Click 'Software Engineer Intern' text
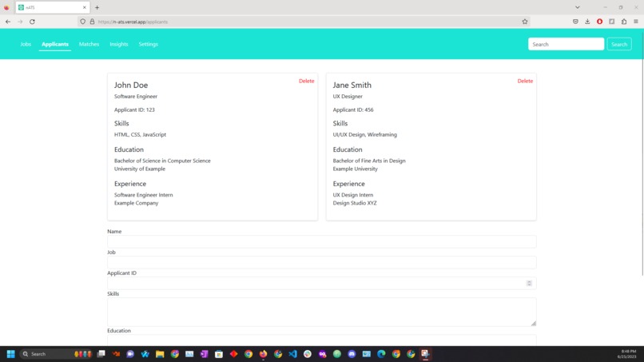This screenshot has height=362, width=644. pos(143,195)
